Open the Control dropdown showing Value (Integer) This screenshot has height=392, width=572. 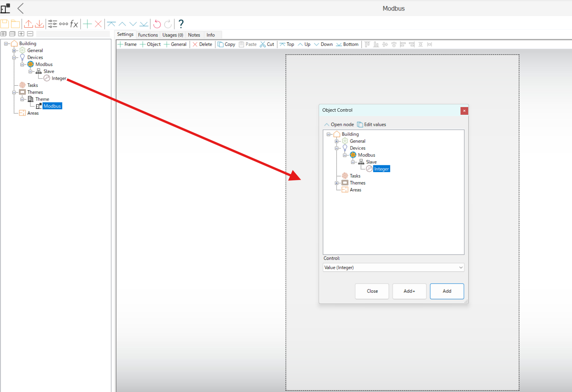(393, 268)
